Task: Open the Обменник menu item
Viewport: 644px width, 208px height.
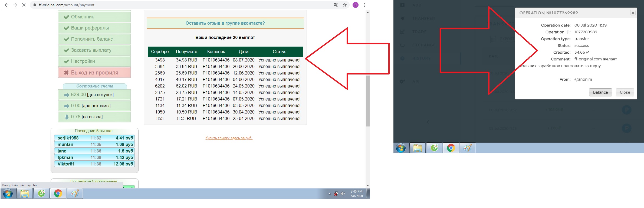Action: pyautogui.click(x=94, y=17)
